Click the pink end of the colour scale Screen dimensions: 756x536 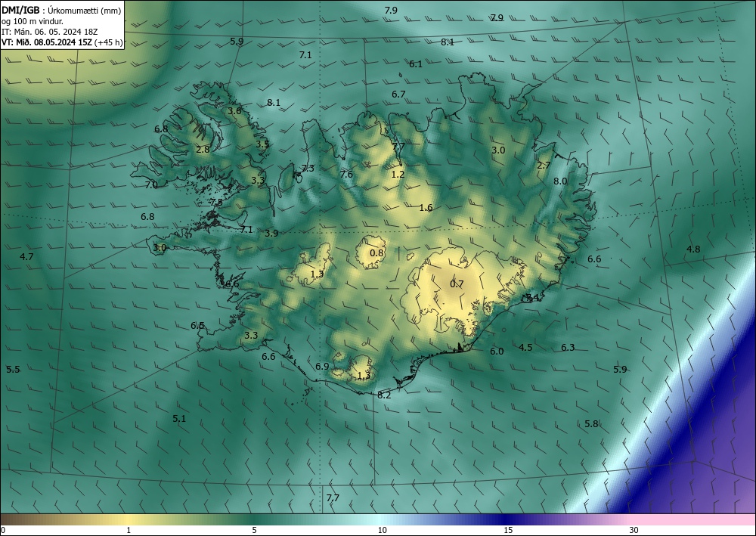(694, 519)
